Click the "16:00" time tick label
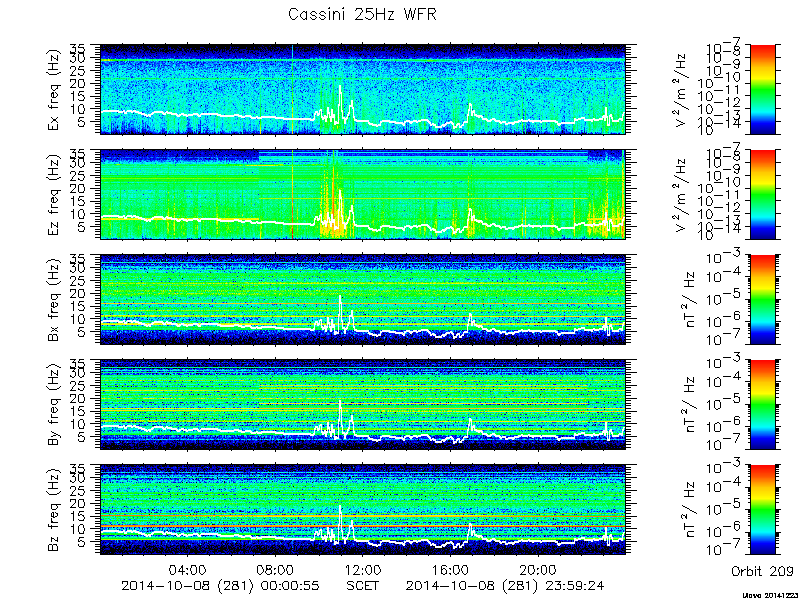 [x=450, y=569]
